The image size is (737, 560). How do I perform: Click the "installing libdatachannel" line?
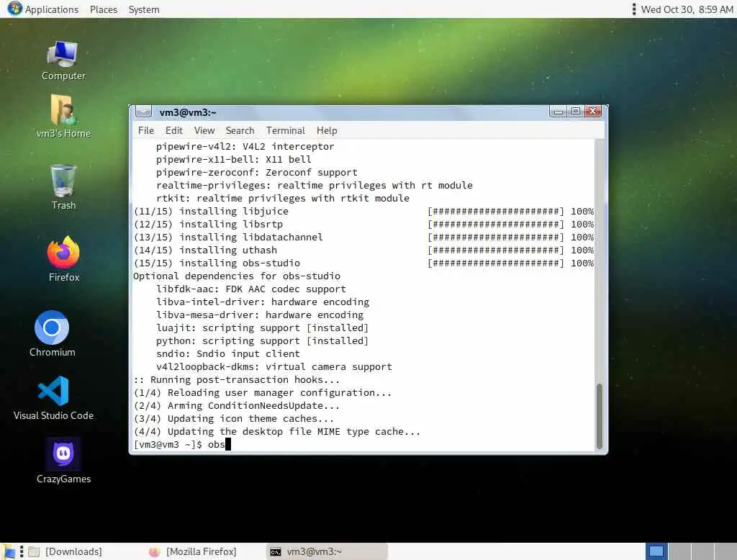(x=363, y=238)
